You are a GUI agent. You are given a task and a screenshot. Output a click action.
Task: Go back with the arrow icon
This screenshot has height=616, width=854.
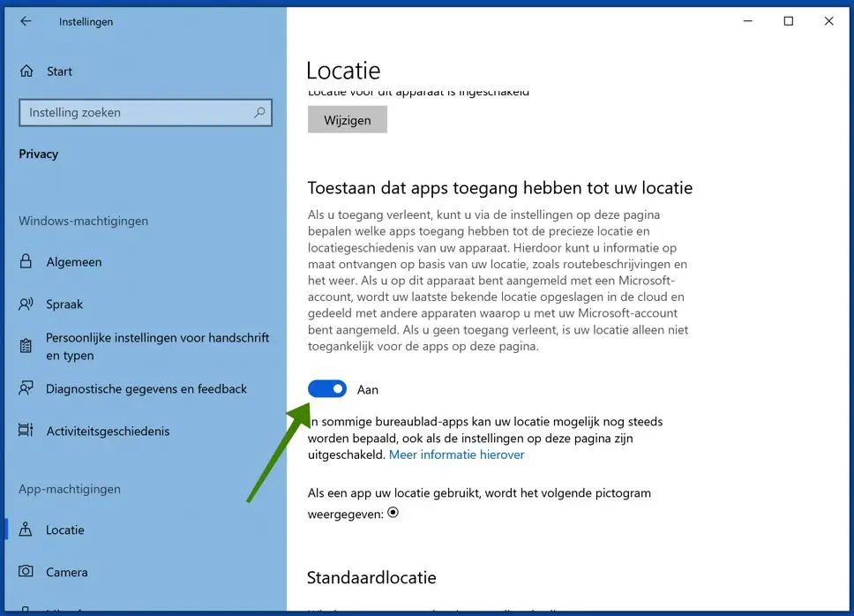26,21
